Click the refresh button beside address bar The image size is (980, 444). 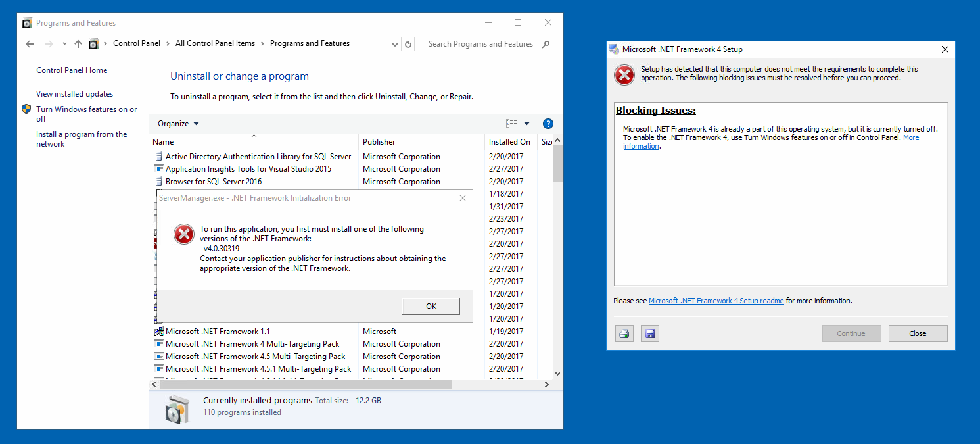pyautogui.click(x=408, y=44)
